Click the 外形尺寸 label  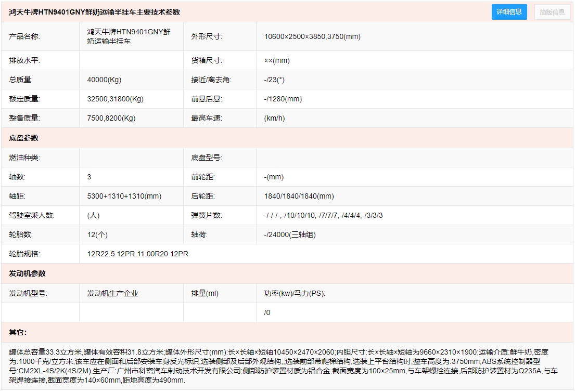pos(207,36)
